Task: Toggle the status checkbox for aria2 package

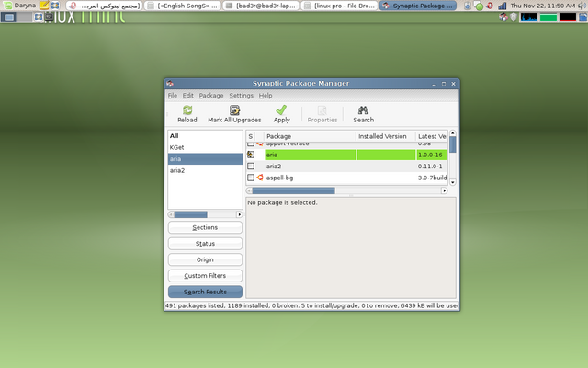Action: 251,166
